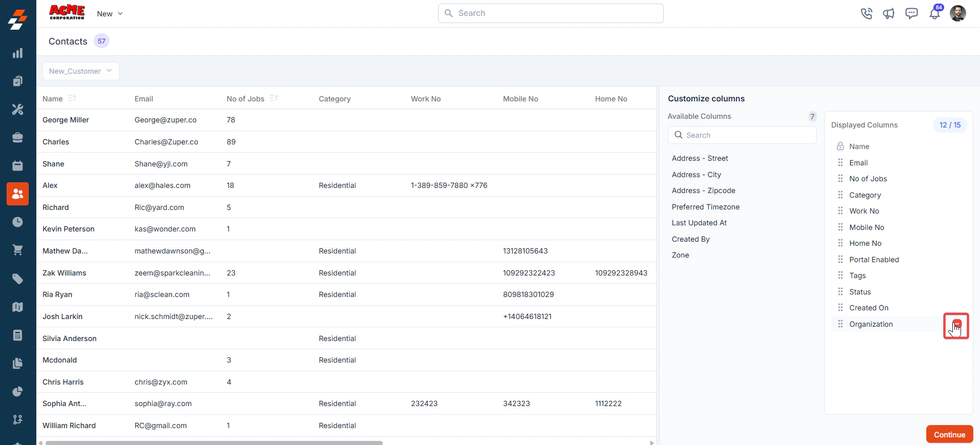Open the dashboard bar chart sidebar icon
The image size is (980, 445).
click(18, 53)
